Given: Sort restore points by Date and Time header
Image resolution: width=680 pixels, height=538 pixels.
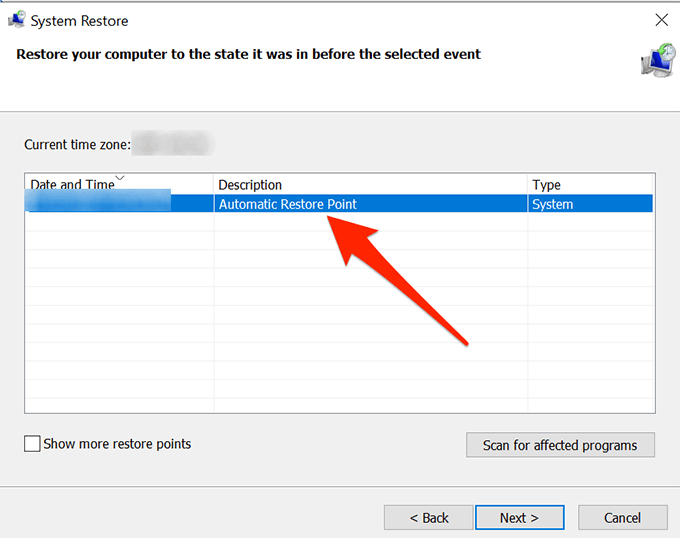Looking at the screenshot, I should click(x=70, y=184).
